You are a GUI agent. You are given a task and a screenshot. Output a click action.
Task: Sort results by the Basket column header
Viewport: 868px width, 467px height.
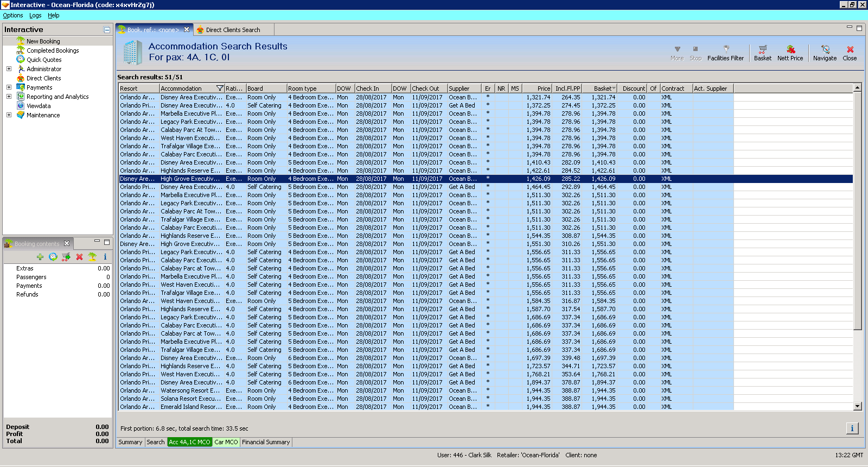click(x=602, y=89)
